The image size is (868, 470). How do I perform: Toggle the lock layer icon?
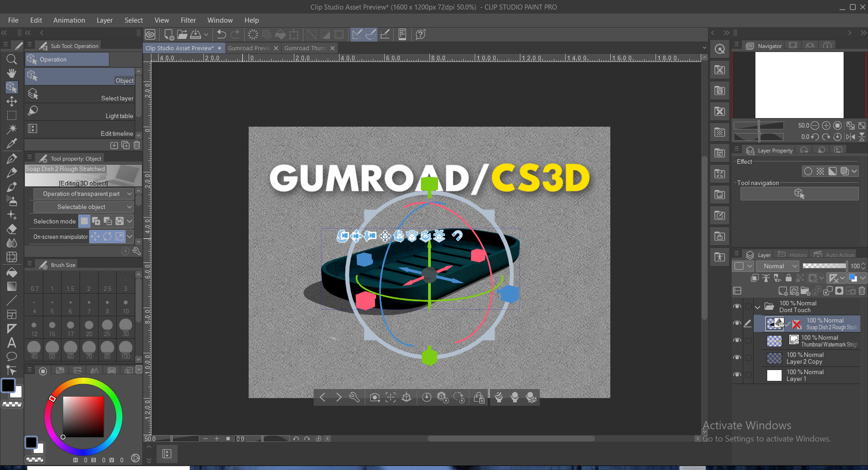[789, 278]
